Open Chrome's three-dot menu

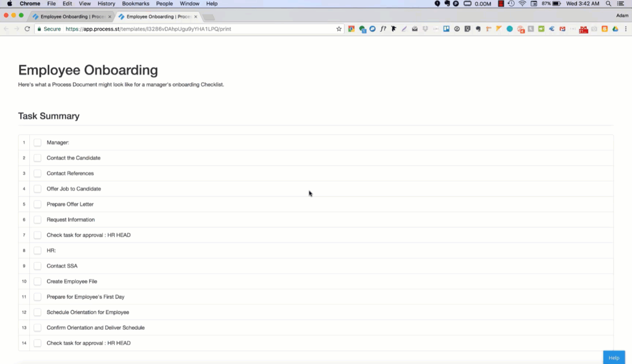pos(625,29)
